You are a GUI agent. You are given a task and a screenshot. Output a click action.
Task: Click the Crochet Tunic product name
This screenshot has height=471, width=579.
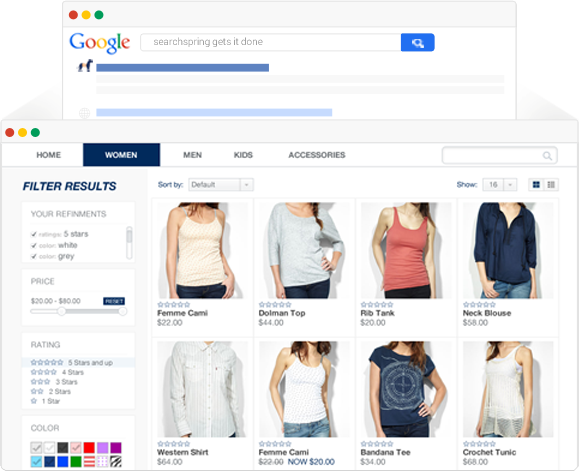pyautogui.click(x=489, y=452)
